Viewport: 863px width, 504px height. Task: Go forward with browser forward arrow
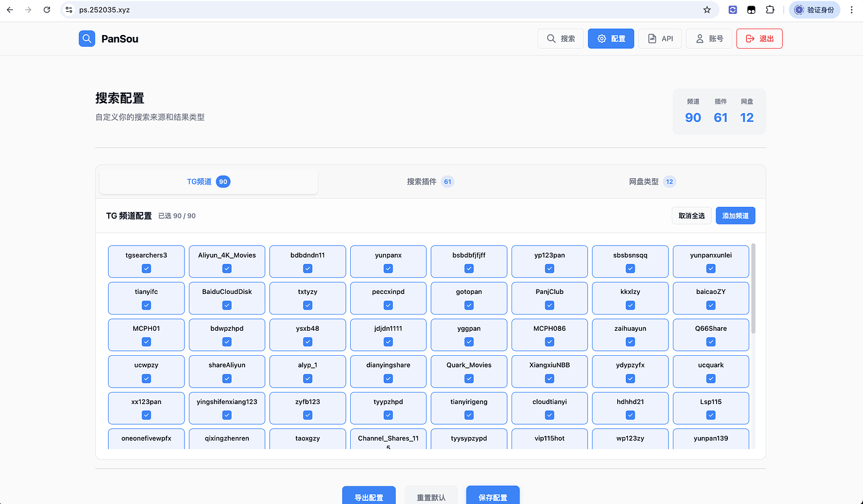pos(28,10)
